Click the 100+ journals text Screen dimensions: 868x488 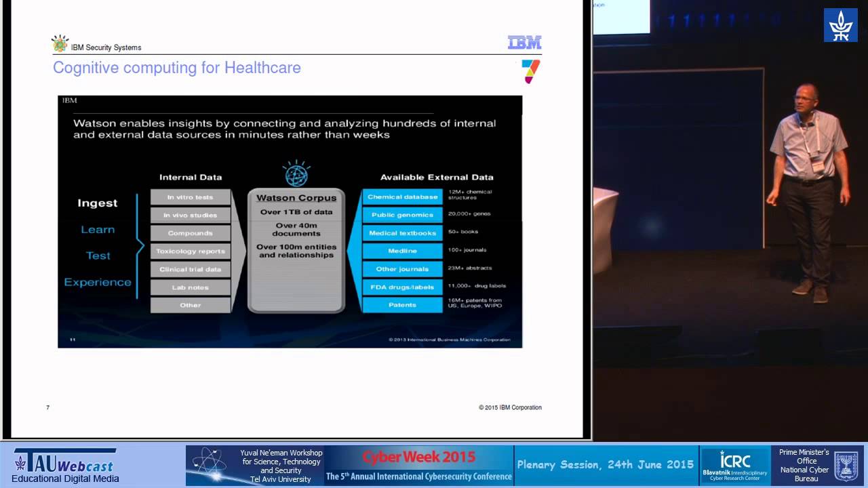point(467,250)
